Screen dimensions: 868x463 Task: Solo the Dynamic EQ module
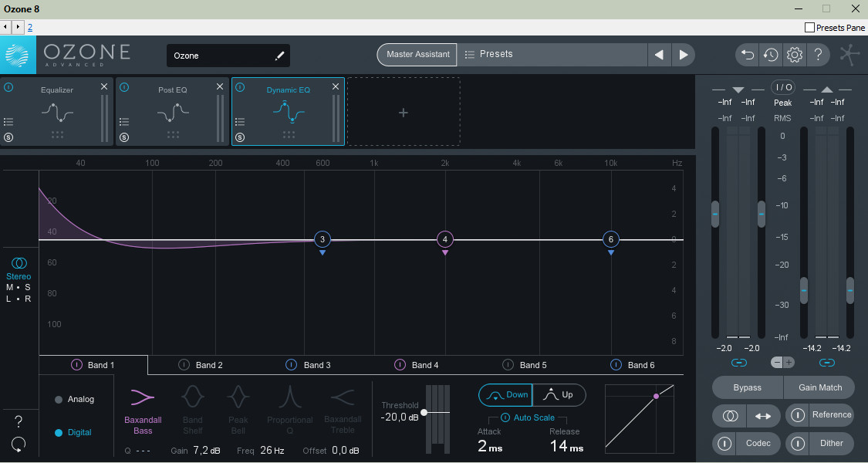coord(240,137)
